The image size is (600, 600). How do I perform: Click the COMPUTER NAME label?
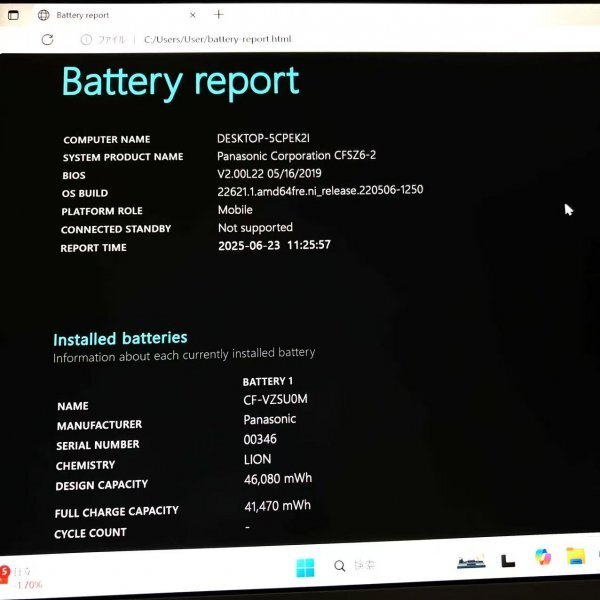point(107,140)
